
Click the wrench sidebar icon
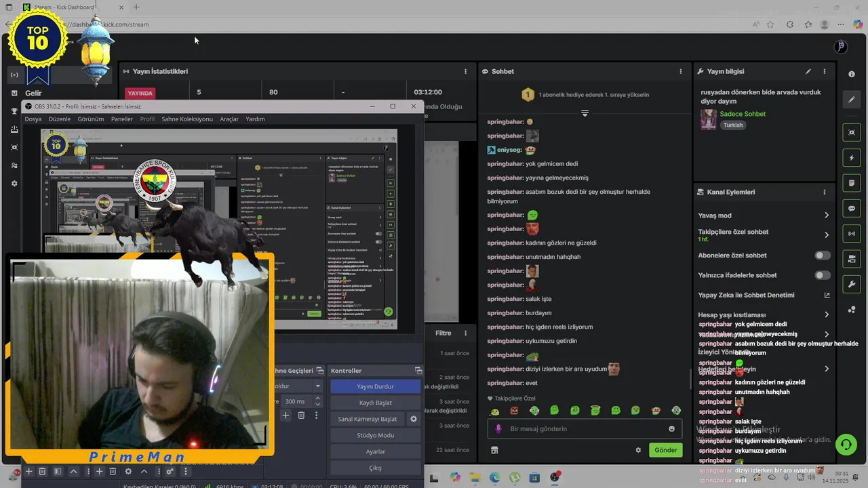[852, 284]
